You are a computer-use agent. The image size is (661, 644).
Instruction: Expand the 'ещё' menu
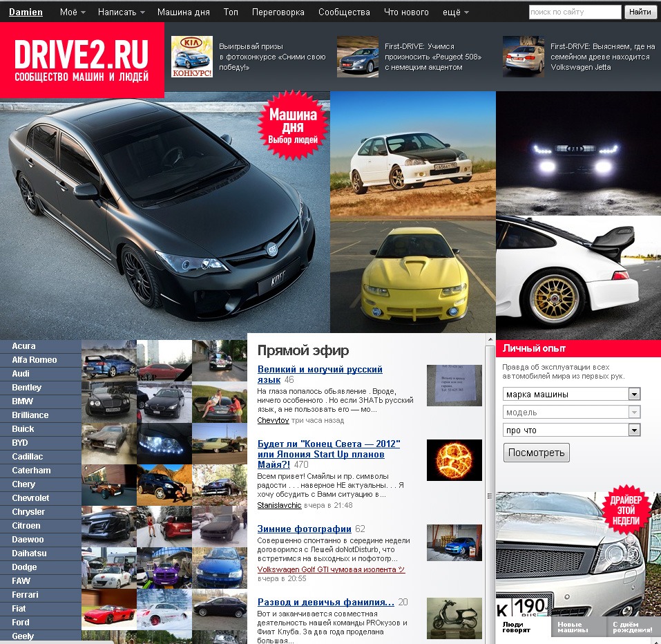click(456, 12)
